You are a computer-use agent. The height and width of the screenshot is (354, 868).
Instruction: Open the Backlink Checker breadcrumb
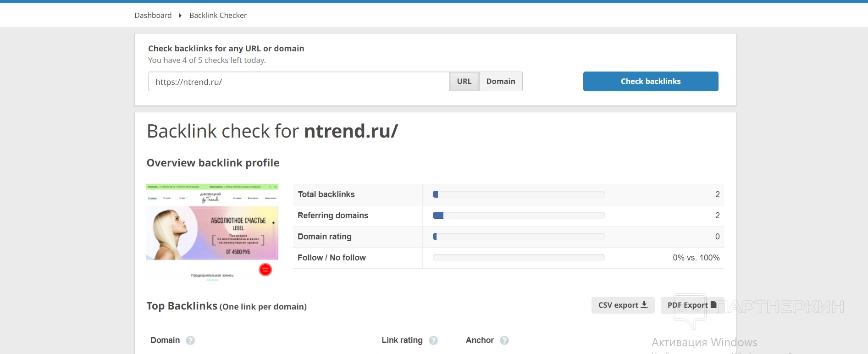(218, 15)
